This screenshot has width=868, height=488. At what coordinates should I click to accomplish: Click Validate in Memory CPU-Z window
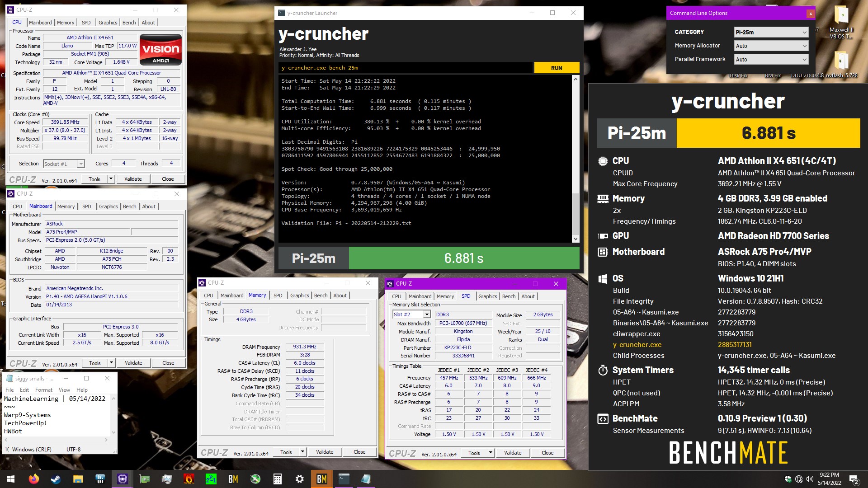tap(325, 452)
